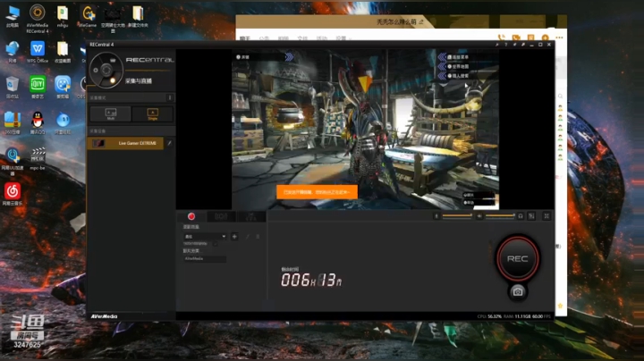Image resolution: width=644 pixels, height=361 pixels.
Task: Open the red record tab
Action: pos(191,216)
